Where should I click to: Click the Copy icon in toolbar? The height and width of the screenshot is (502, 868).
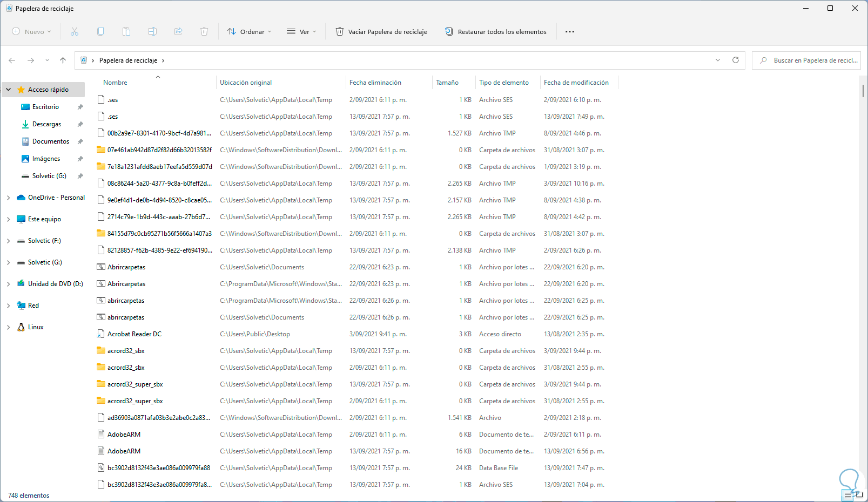pyautogui.click(x=100, y=32)
